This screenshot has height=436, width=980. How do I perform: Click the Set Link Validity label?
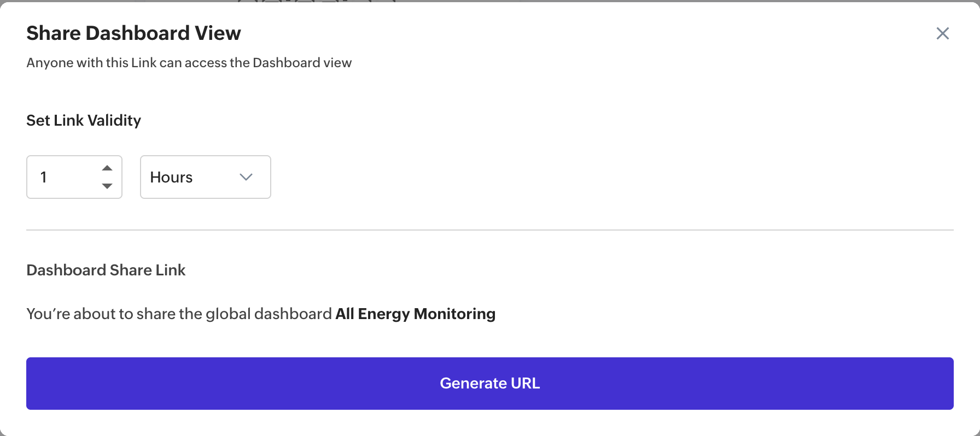(84, 120)
